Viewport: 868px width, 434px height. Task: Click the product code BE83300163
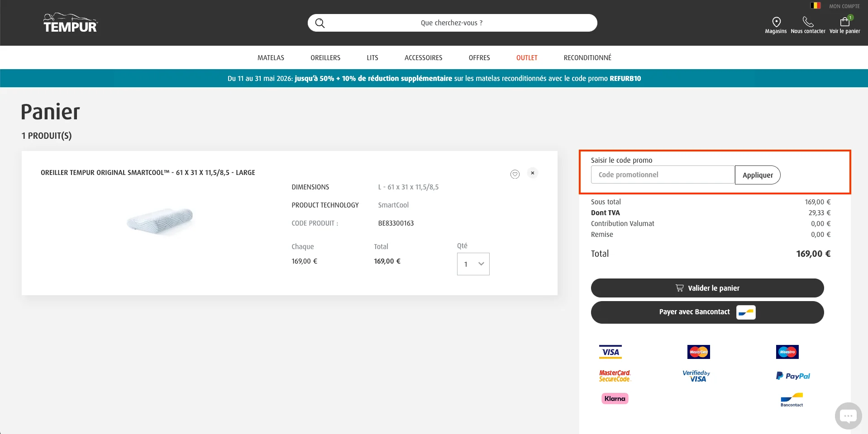coord(396,223)
